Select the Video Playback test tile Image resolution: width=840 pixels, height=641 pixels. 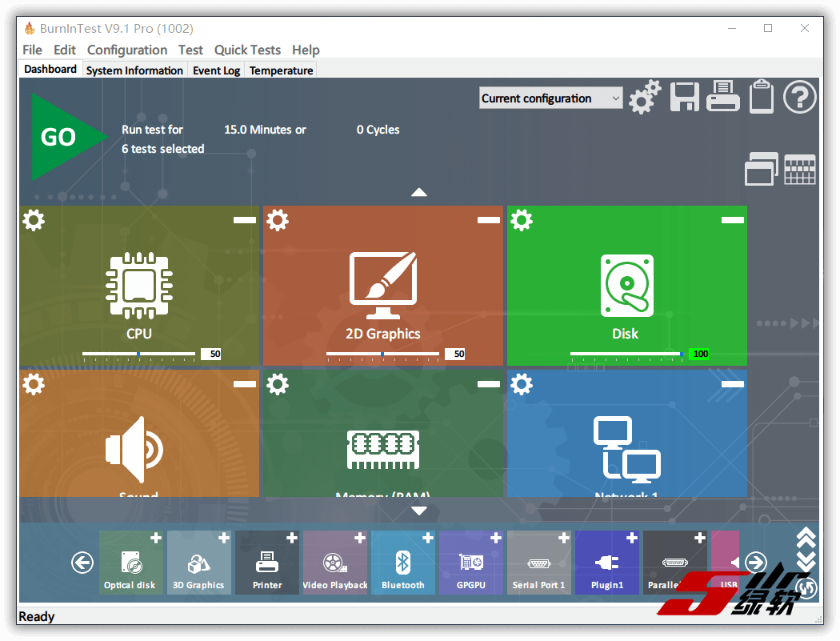(x=335, y=563)
